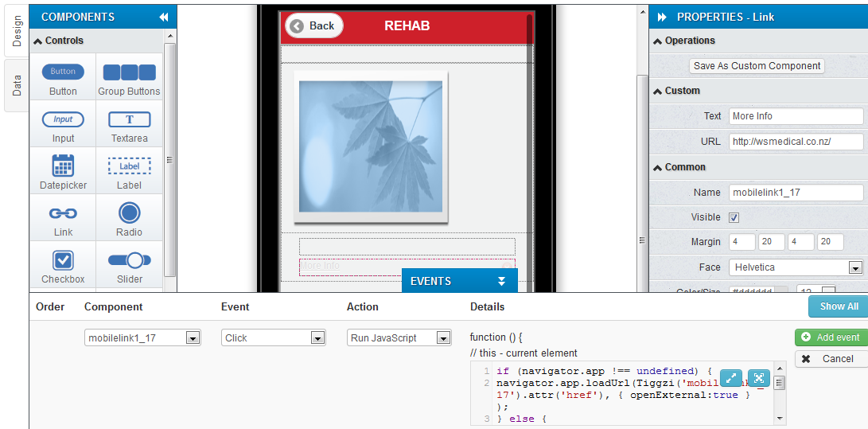Select the Textarea component icon
868x429 pixels.
pos(129,119)
